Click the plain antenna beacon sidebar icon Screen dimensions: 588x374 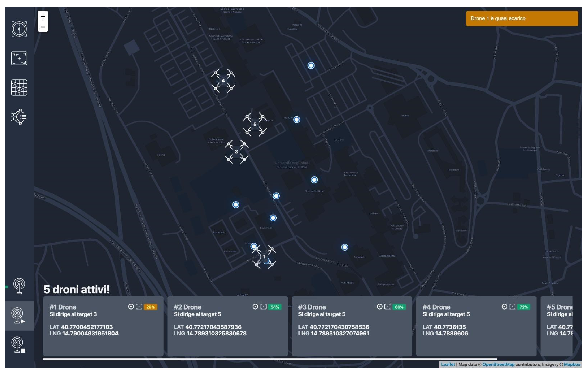(19, 286)
